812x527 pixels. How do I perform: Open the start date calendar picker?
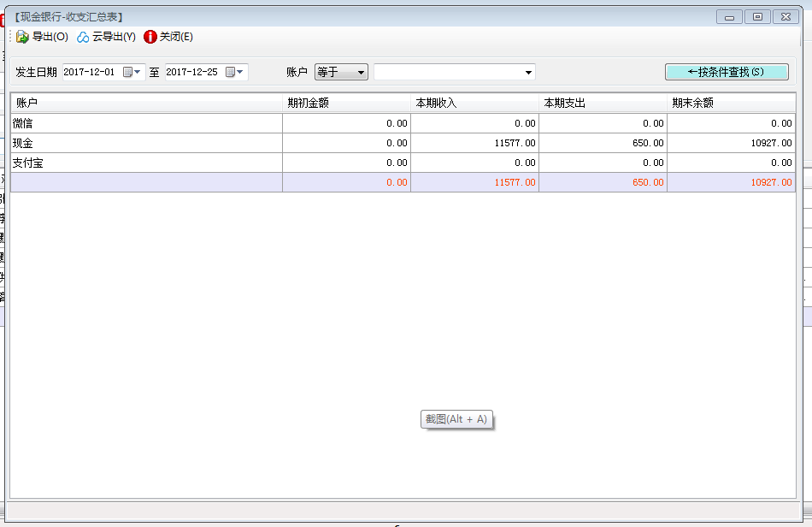(132, 73)
